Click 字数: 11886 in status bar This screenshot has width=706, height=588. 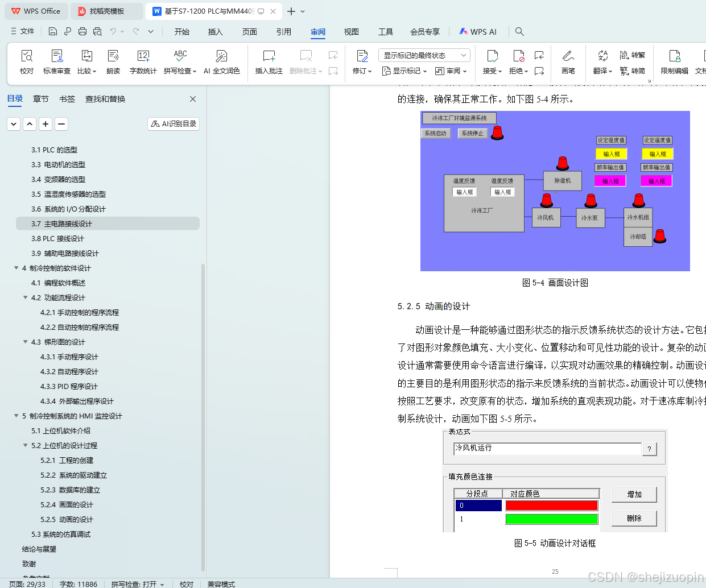(x=79, y=584)
